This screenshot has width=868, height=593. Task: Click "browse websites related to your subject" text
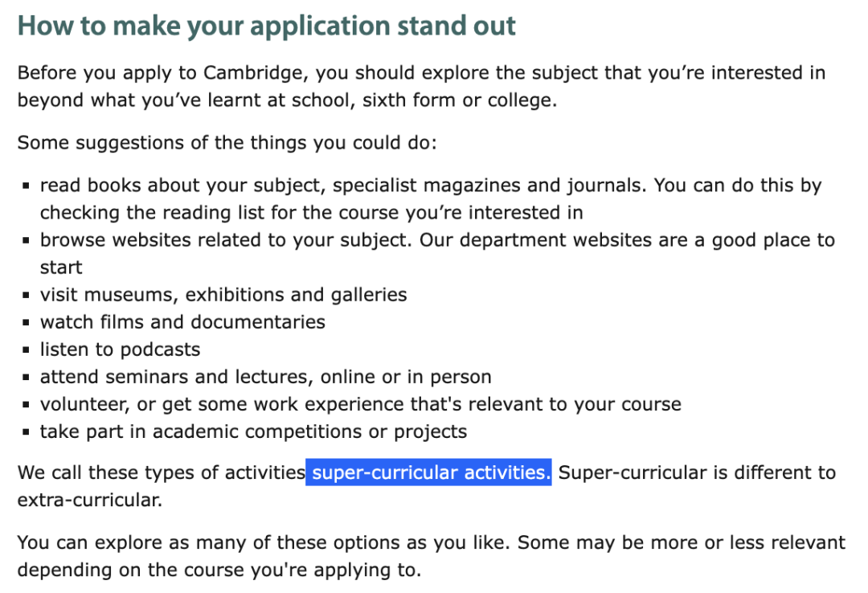(x=224, y=239)
